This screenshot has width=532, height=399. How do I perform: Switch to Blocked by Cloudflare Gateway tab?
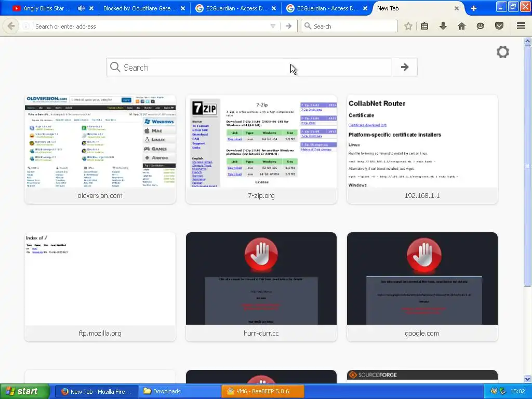pyautogui.click(x=139, y=8)
